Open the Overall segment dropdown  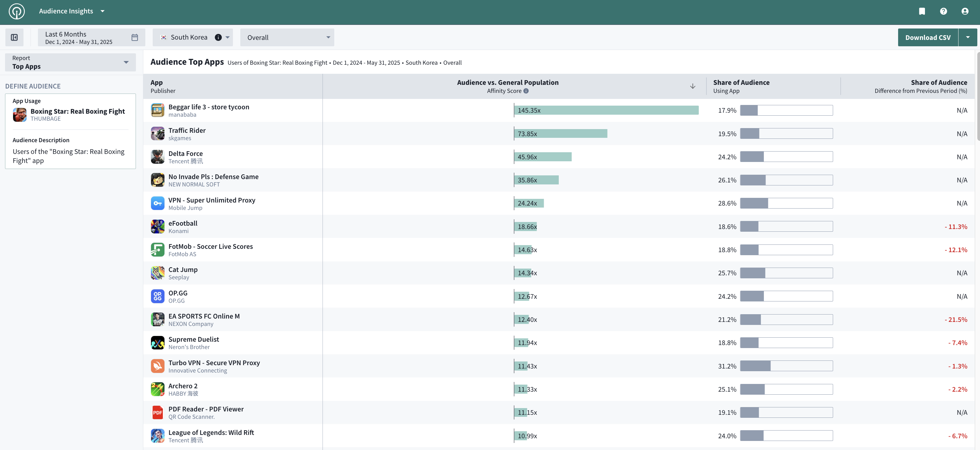click(287, 37)
